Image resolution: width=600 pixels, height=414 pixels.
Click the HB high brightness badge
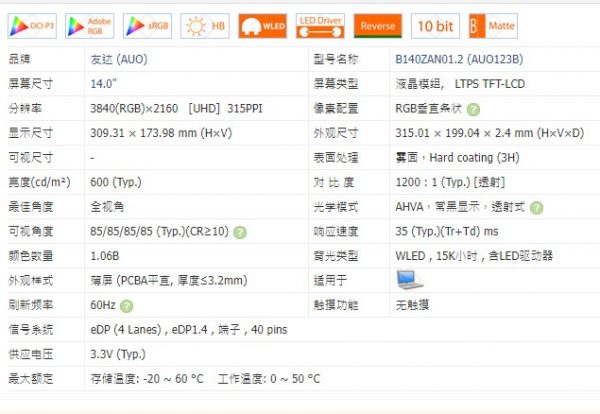point(205,26)
